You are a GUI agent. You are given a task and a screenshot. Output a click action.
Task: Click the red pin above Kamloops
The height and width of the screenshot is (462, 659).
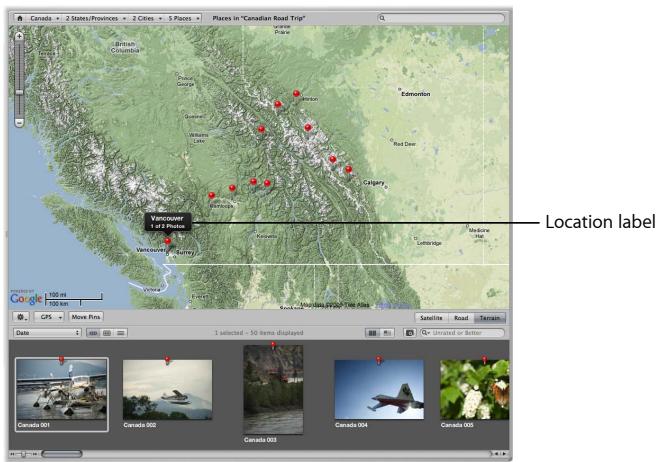point(212,195)
